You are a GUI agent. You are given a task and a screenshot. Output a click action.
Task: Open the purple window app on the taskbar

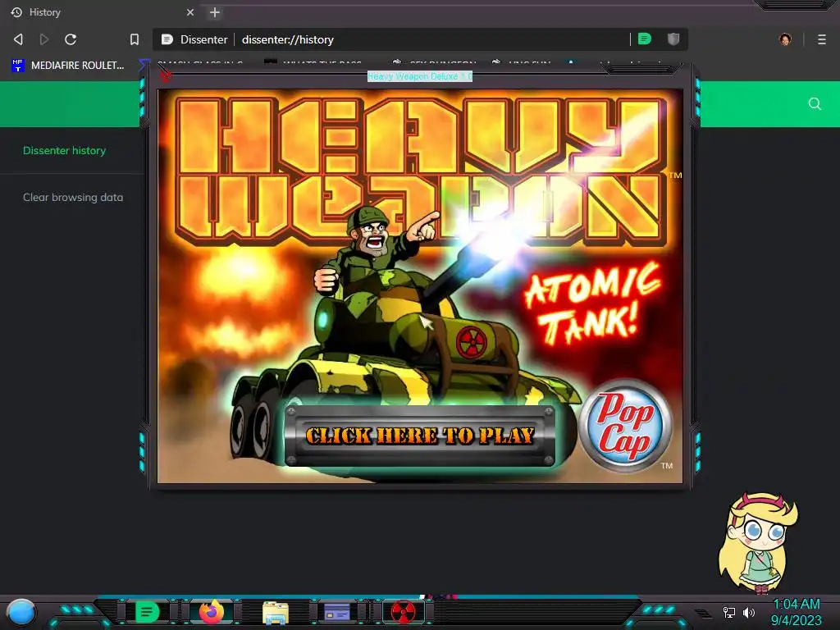click(x=337, y=612)
